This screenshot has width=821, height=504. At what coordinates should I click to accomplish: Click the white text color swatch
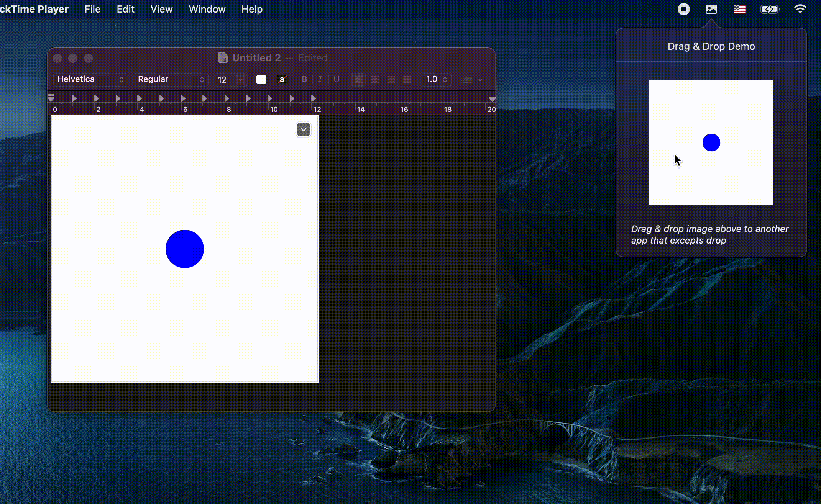coord(261,79)
